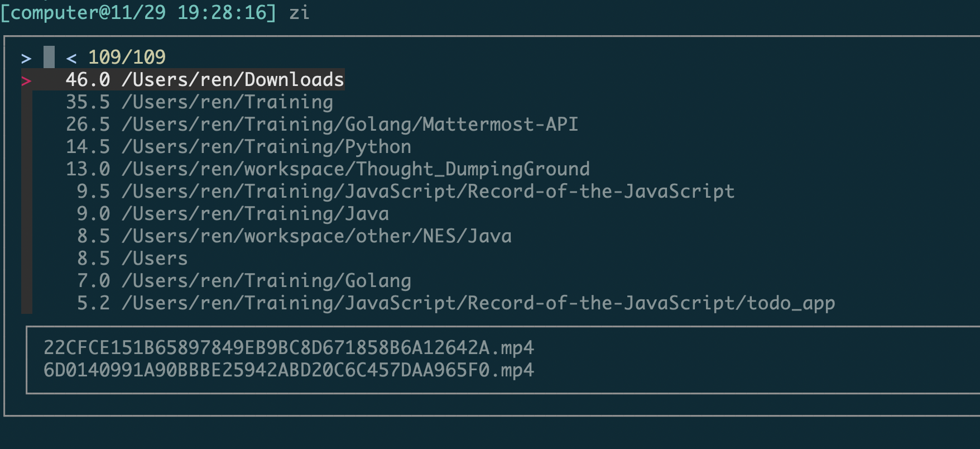
Task: Click the fzf query input cursor
Action: 49,57
